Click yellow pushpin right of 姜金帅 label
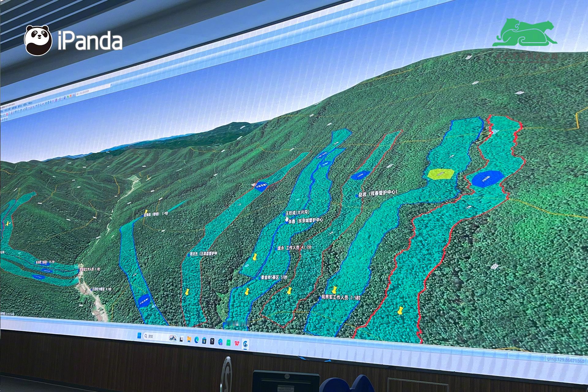The width and height of the screenshot is (588, 392). point(289,291)
